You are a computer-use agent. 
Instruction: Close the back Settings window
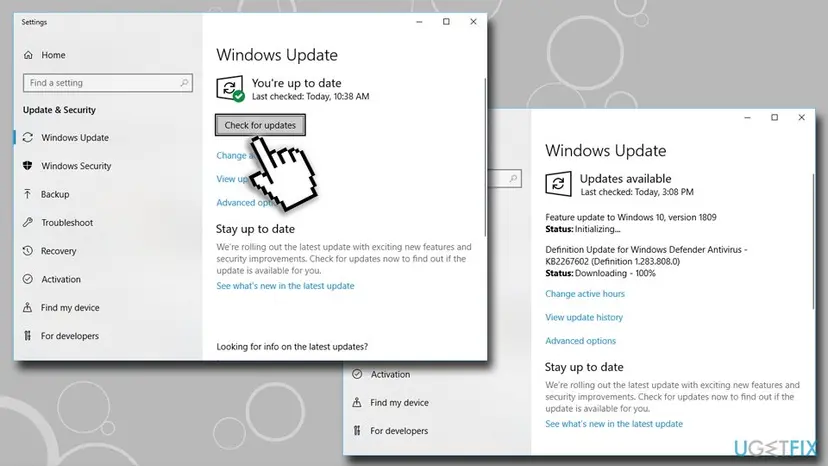click(802, 117)
